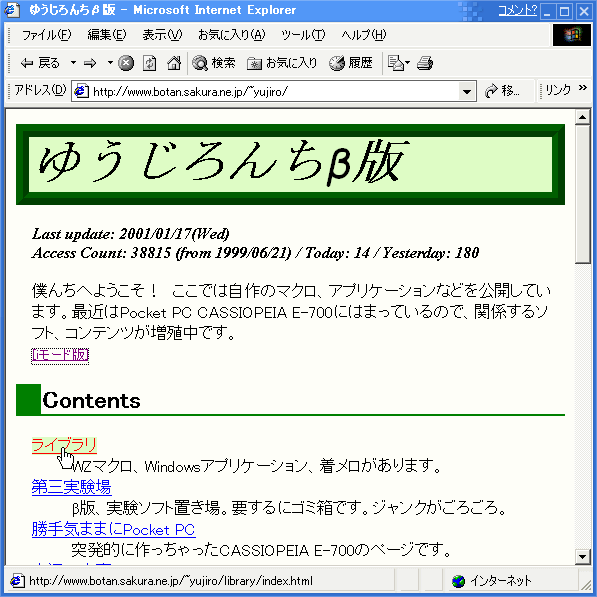Stop page loading with the Stop icon
597x597 pixels.
(126, 63)
